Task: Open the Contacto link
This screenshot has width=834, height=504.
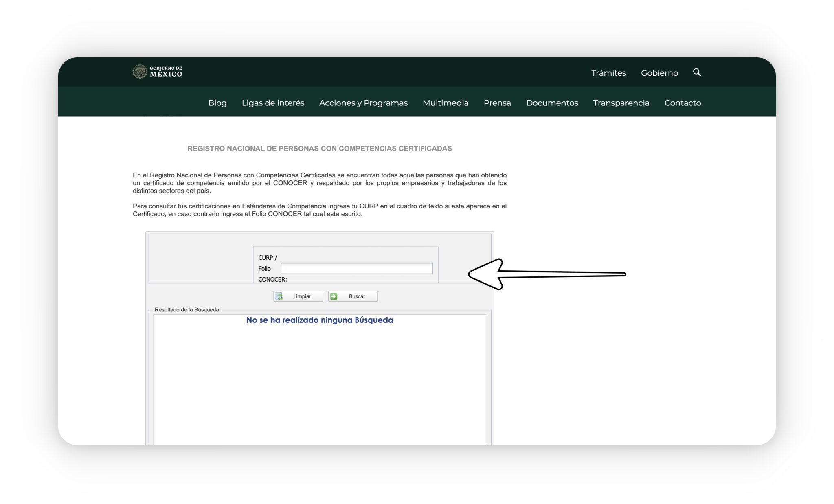Action: pos(683,103)
